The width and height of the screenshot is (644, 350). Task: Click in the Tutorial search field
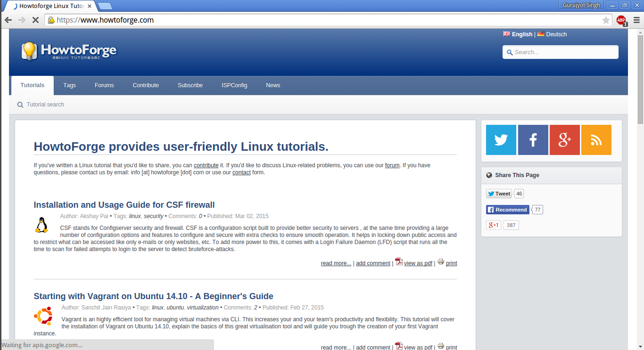point(46,105)
